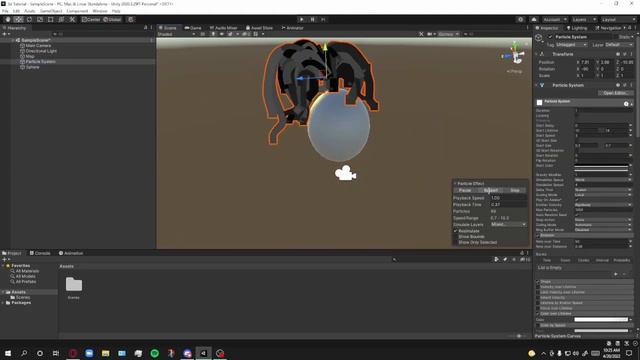
Task: Open the Layout dropdown
Action: pyautogui.click(x=618, y=19)
